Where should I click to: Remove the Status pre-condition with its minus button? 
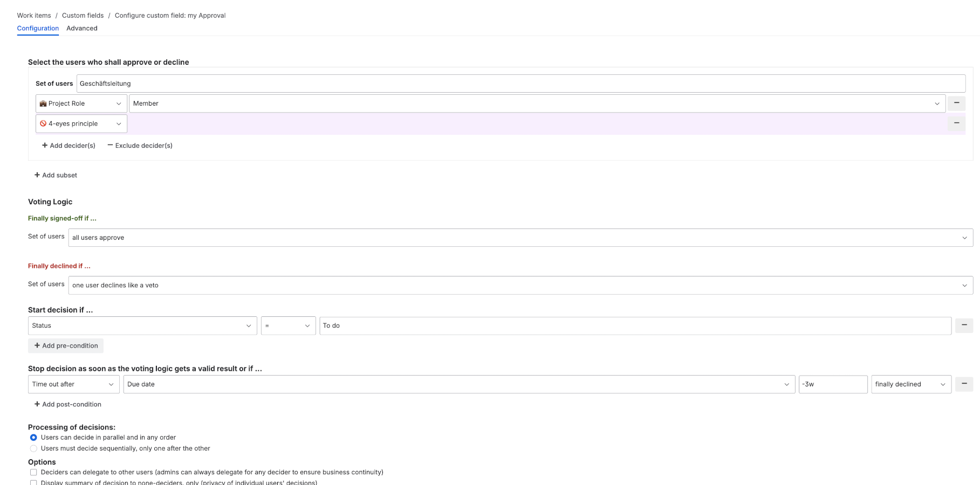click(964, 325)
